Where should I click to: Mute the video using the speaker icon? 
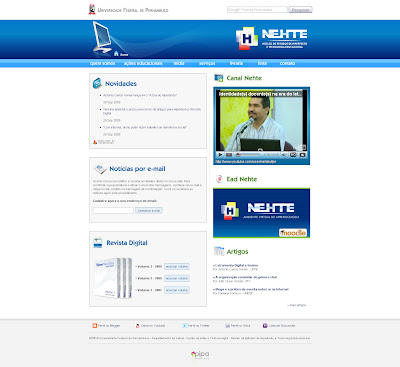(284, 155)
